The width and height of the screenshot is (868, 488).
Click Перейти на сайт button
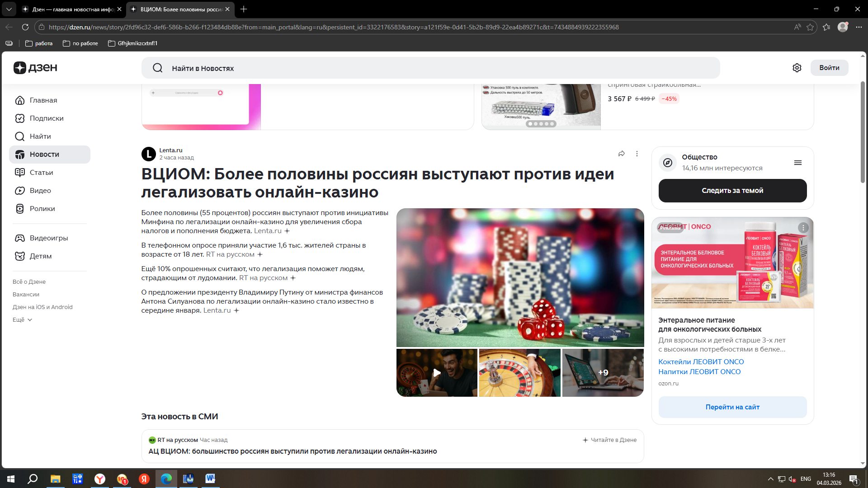click(x=732, y=407)
